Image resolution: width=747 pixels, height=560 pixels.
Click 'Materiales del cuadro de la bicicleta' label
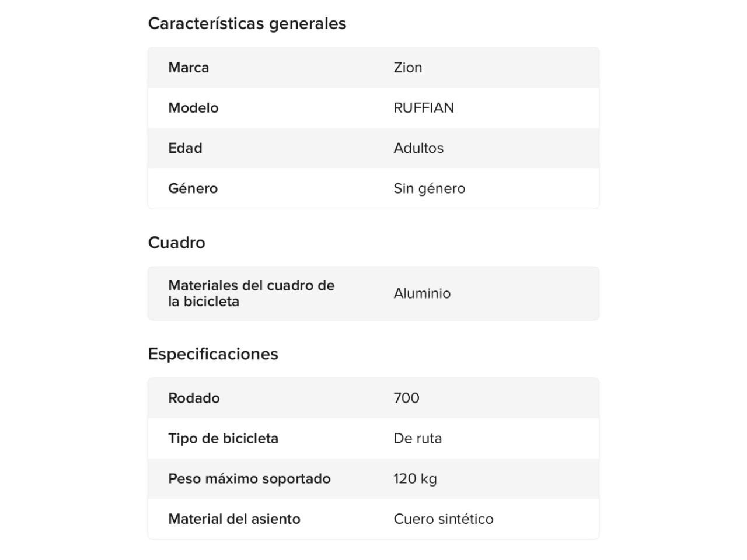click(x=251, y=293)
